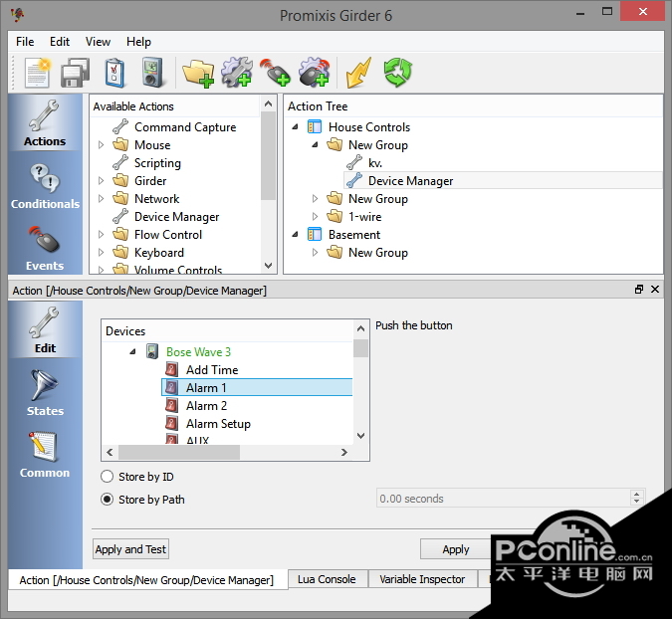Select the Basement New Group folder
The height and width of the screenshot is (619, 672).
[367, 253]
